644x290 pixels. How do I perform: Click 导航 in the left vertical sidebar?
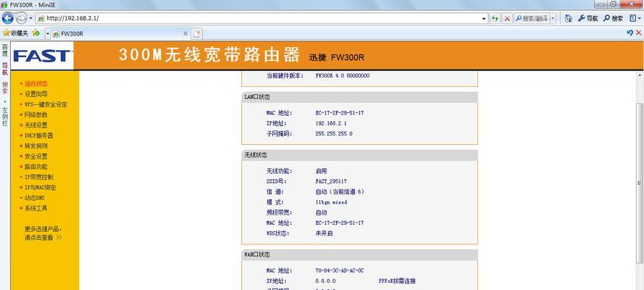click(x=5, y=69)
